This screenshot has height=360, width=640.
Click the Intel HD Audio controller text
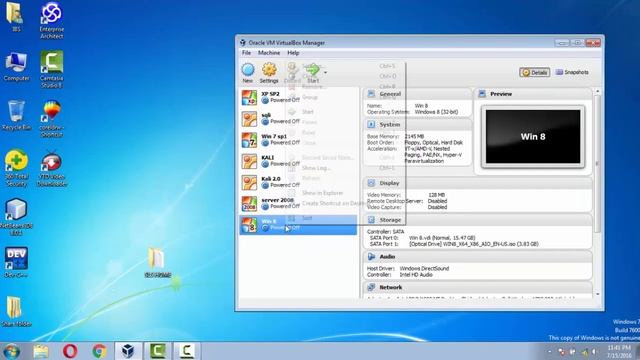pyautogui.click(x=416, y=275)
